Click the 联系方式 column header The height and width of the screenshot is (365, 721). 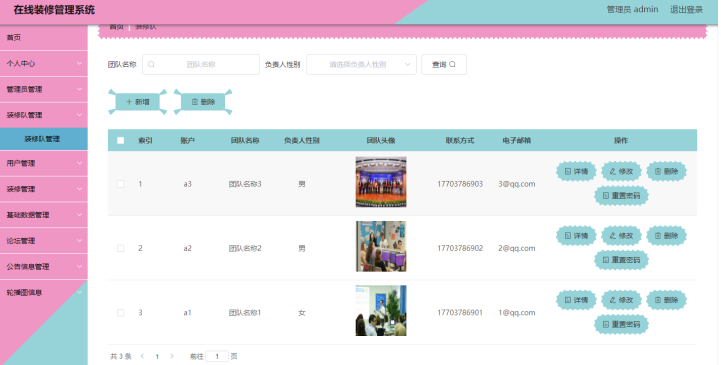coord(460,141)
